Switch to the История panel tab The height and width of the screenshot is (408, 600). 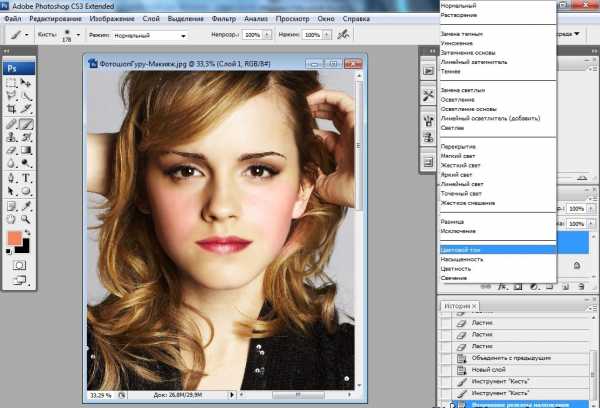pyautogui.click(x=460, y=306)
